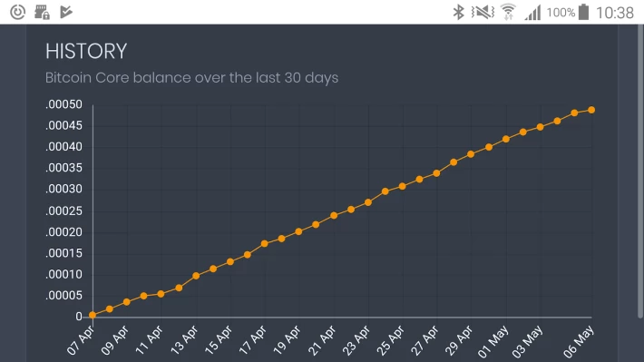The image size is (644, 362).
Task: Tap the 'Bitcoin Core balance over the last 30 days' subtitle
Action: point(191,78)
